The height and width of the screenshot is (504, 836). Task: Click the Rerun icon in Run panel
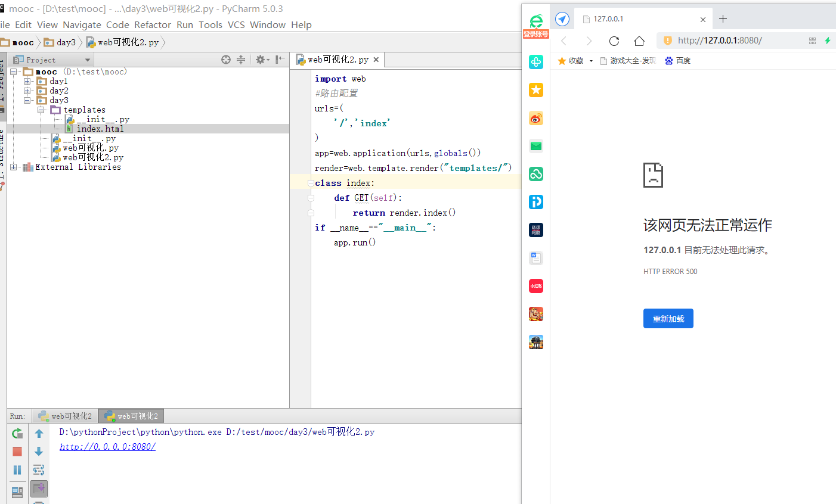pos(17,433)
